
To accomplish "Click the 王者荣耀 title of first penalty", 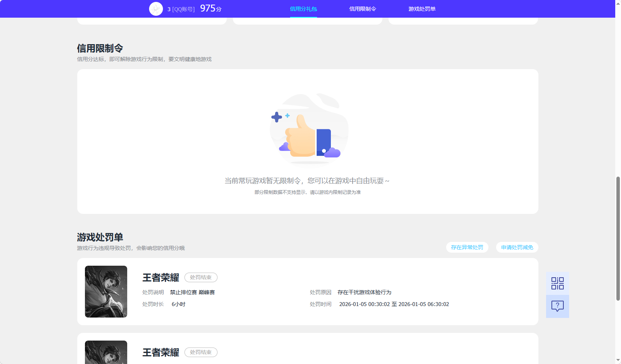I will click(160, 277).
